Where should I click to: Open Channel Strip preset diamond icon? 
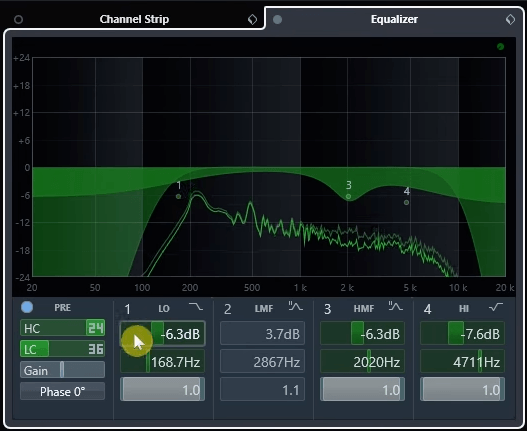252,19
